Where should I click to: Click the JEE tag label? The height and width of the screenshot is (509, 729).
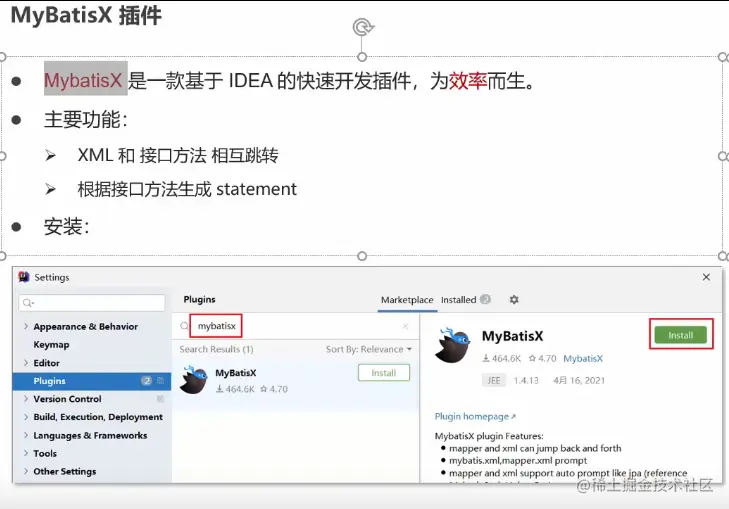tap(494, 380)
